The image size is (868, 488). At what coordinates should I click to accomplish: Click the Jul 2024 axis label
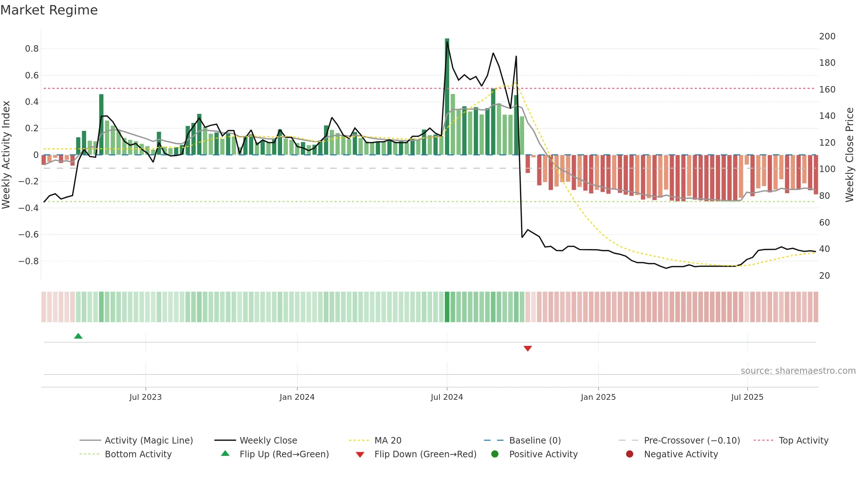pos(447,397)
